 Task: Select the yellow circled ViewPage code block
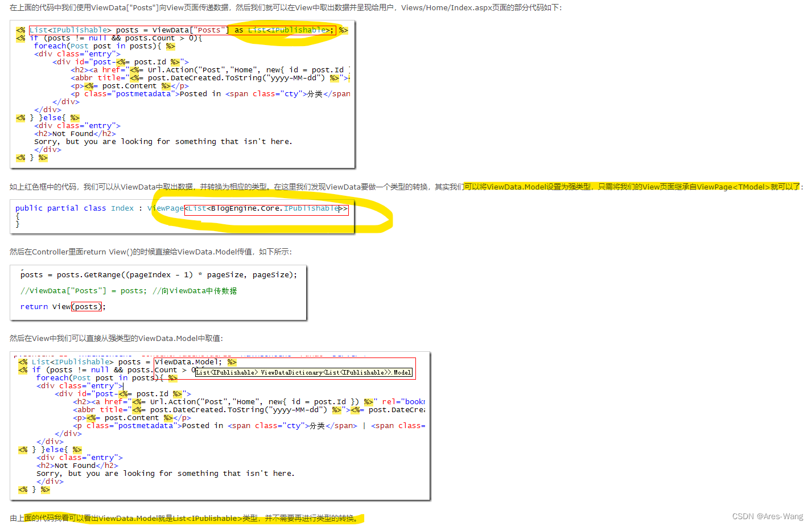pos(267,215)
